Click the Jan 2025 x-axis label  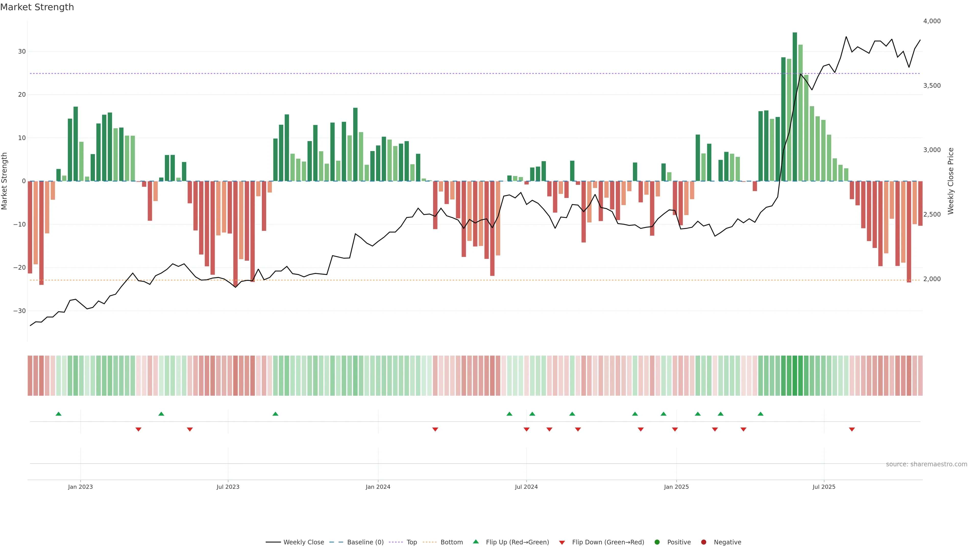pyautogui.click(x=676, y=487)
